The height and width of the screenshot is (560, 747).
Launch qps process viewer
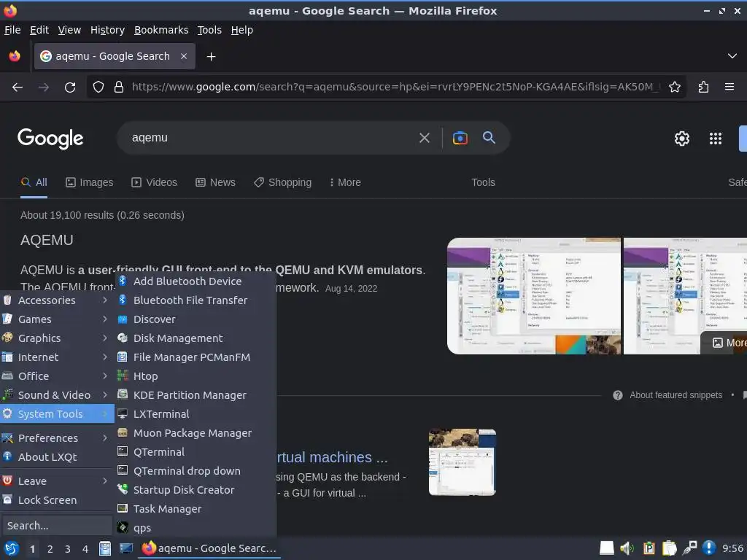196,528
